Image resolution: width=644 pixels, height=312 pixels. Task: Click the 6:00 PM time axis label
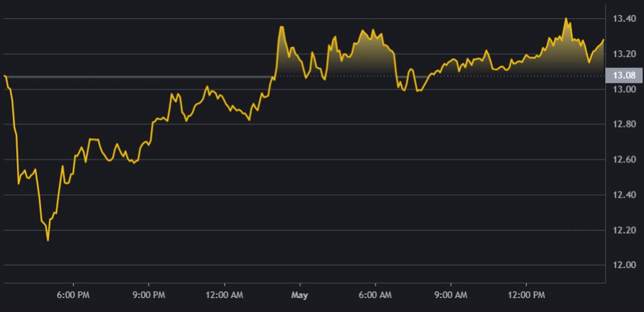73,295
